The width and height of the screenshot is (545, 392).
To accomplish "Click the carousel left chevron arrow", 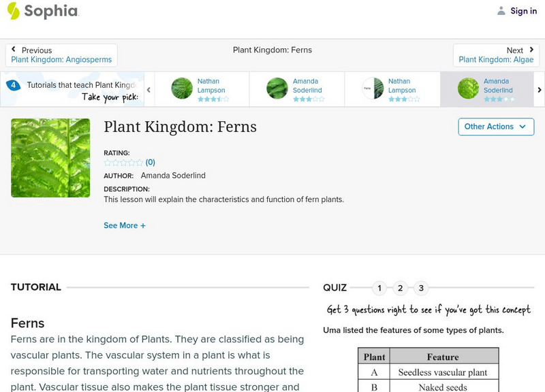I will [x=148, y=88].
